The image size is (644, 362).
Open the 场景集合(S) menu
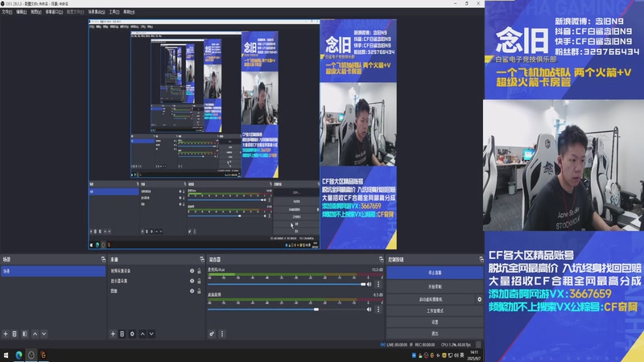97,12
